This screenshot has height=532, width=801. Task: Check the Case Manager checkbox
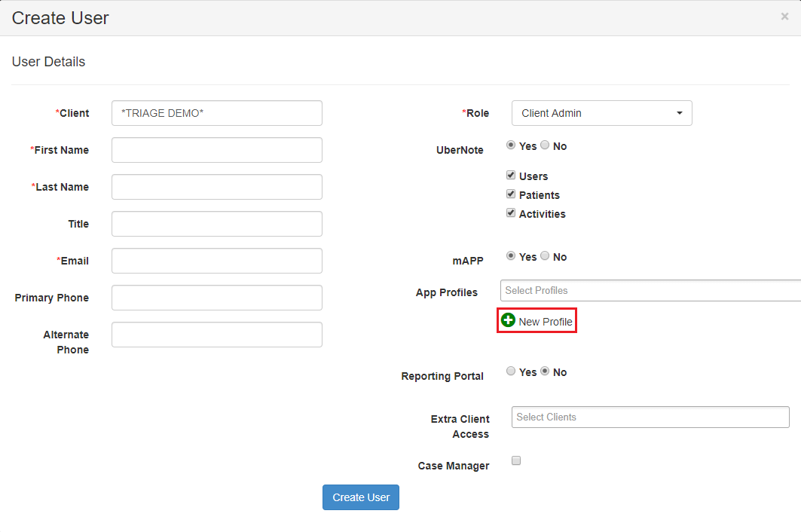(x=516, y=460)
